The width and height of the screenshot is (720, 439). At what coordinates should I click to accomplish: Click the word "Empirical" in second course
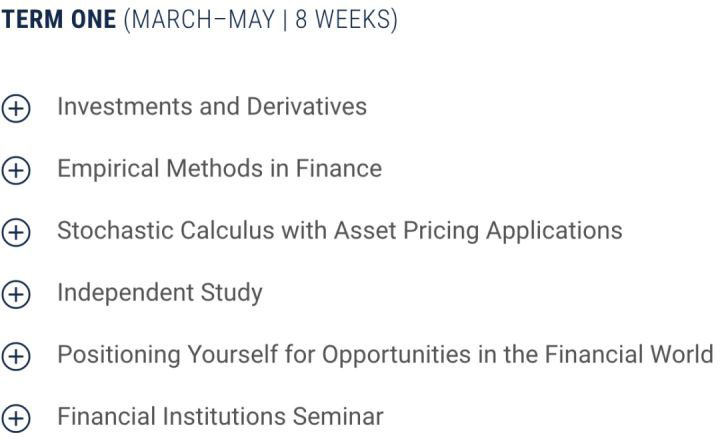(x=104, y=169)
